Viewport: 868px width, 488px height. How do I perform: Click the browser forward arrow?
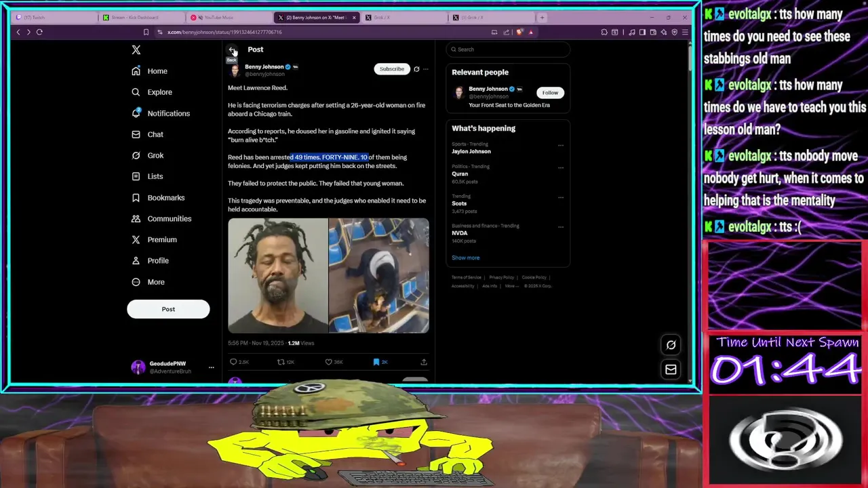tap(28, 32)
